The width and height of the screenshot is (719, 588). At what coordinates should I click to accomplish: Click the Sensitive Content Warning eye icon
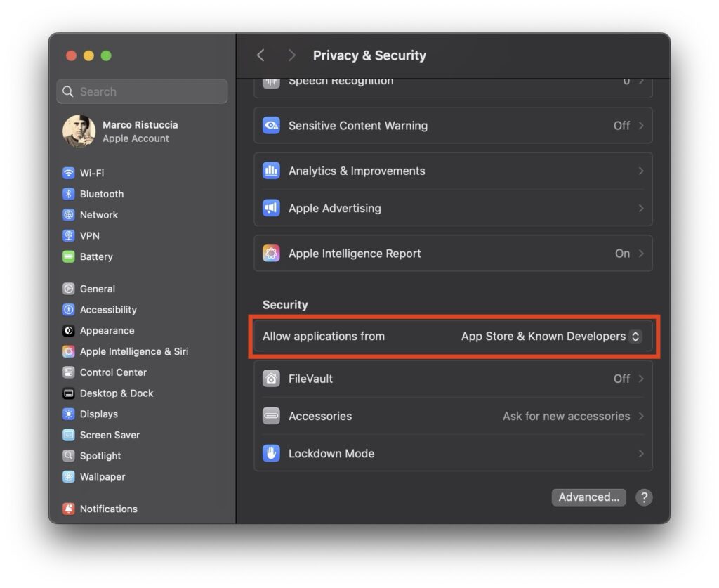coord(271,125)
